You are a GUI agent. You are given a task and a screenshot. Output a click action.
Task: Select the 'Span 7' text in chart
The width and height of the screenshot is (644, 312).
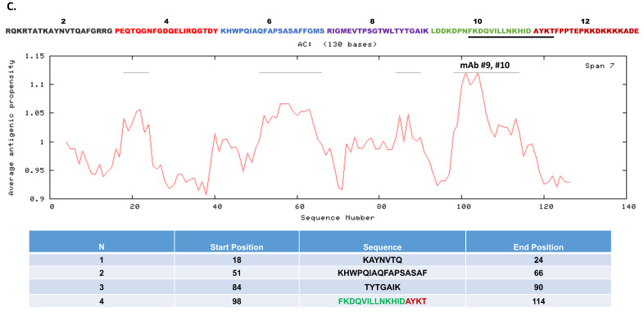point(599,66)
